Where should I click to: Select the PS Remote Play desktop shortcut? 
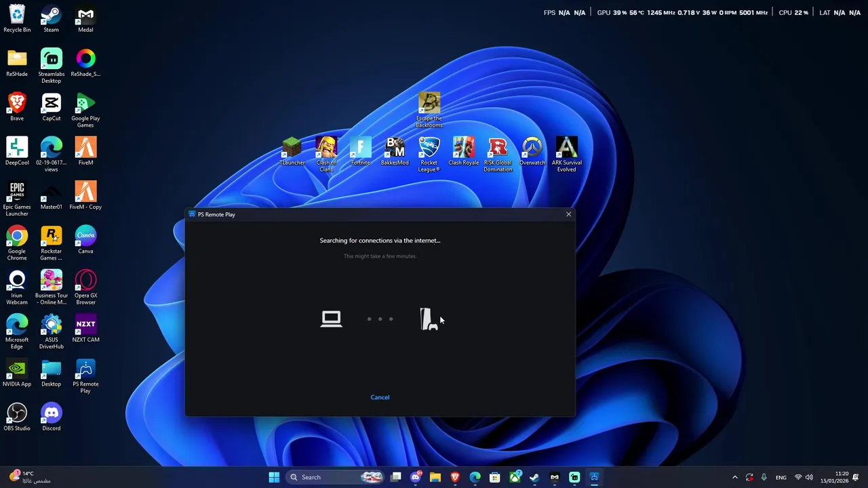click(85, 377)
